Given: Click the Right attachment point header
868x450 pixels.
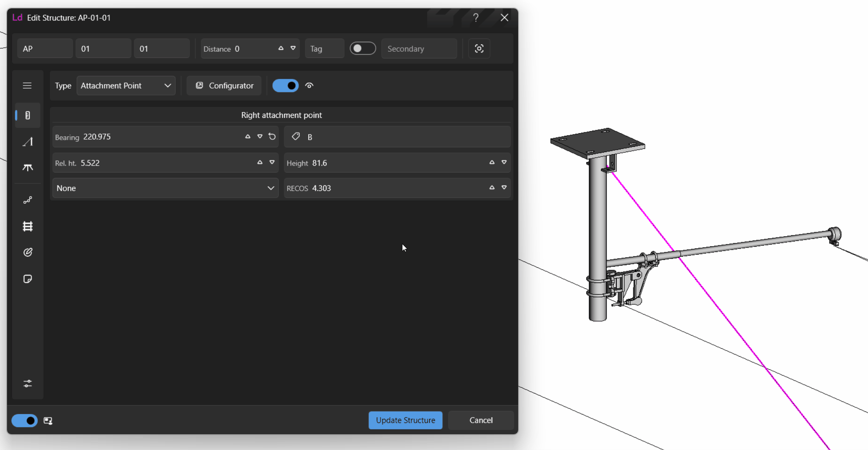Looking at the screenshot, I should 281,115.
